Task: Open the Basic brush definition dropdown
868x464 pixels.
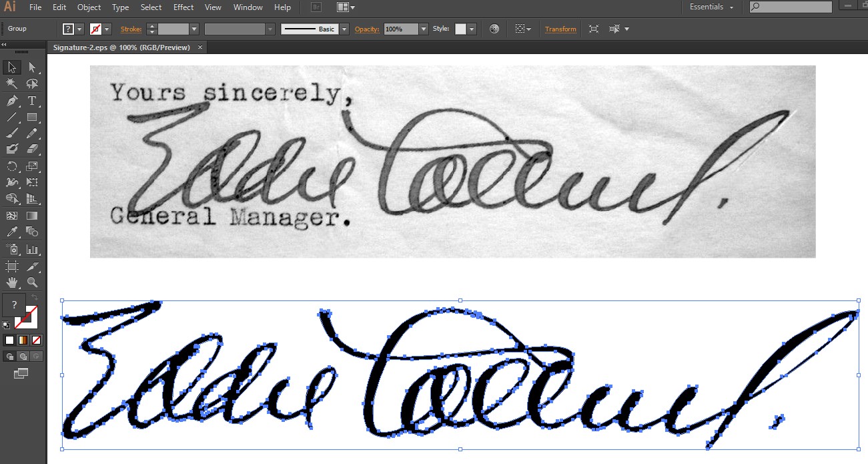Action: pyautogui.click(x=344, y=29)
